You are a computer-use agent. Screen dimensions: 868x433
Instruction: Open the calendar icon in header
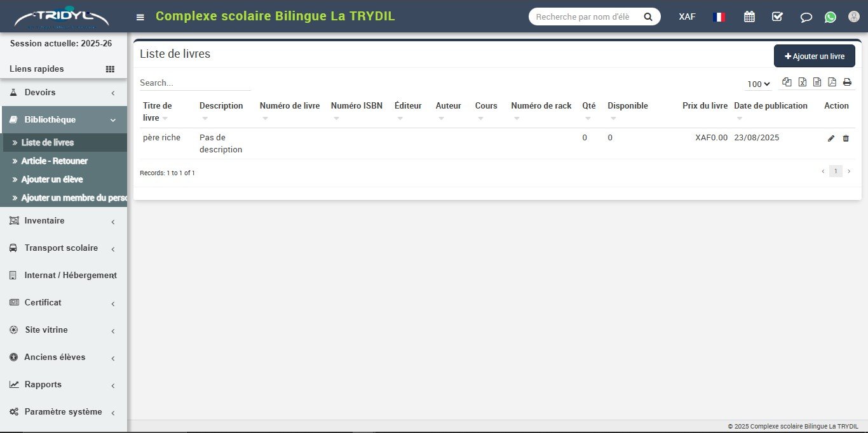click(x=749, y=17)
